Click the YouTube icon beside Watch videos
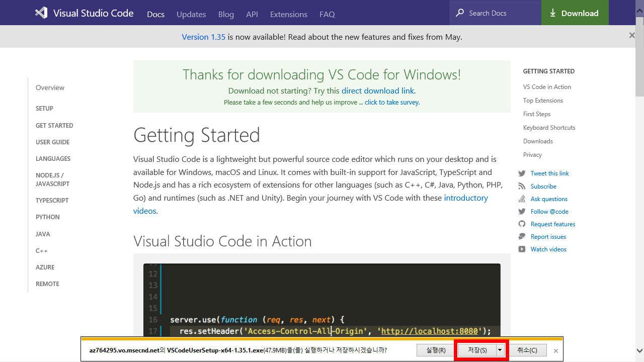644x362 pixels. [x=522, y=249]
